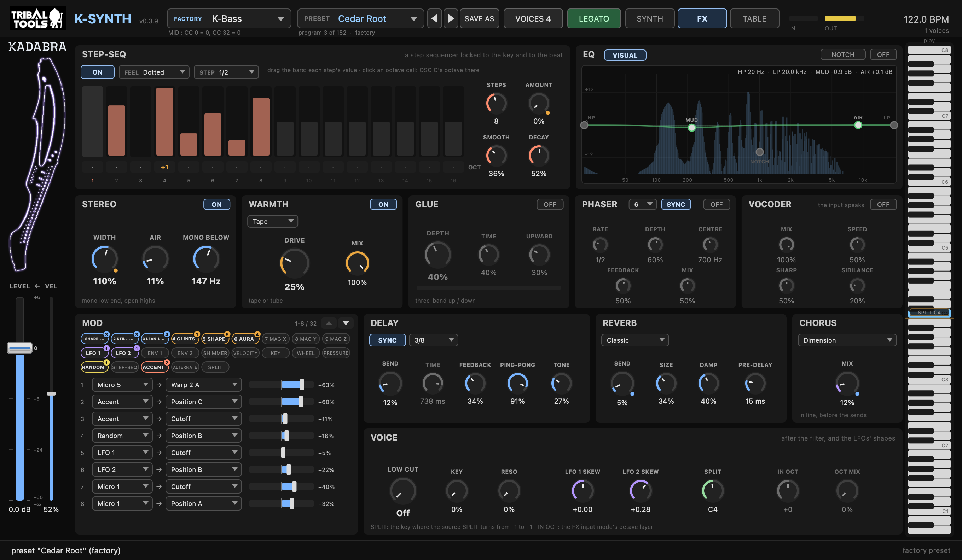Switch to the SYNTH tab
Image resolution: width=962 pixels, height=560 pixels.
(x=649, y=18)
